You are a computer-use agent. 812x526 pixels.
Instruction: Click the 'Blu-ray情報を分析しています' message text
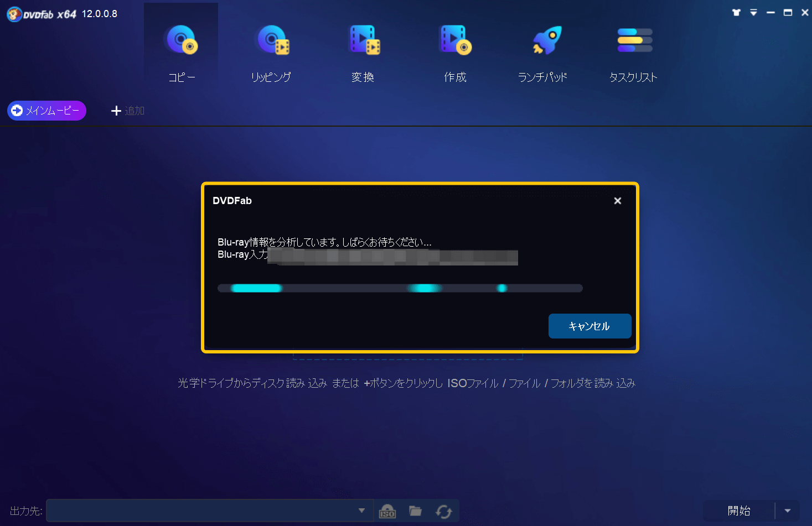325,242
